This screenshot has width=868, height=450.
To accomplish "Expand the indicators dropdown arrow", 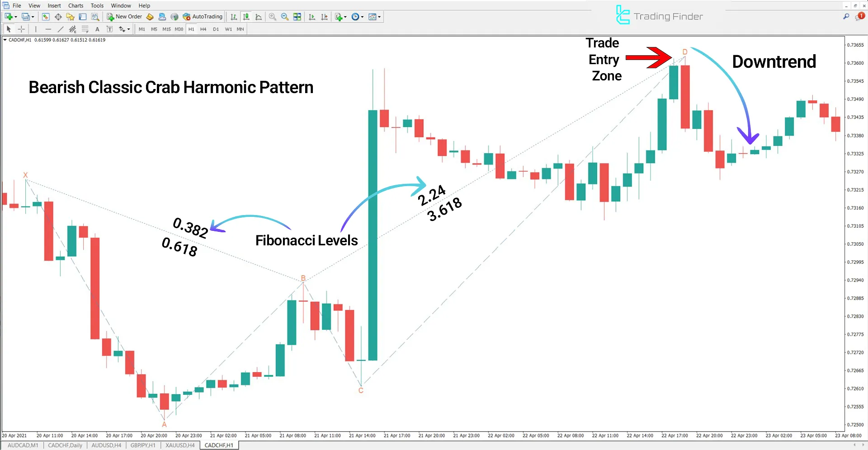I will 345,17.
